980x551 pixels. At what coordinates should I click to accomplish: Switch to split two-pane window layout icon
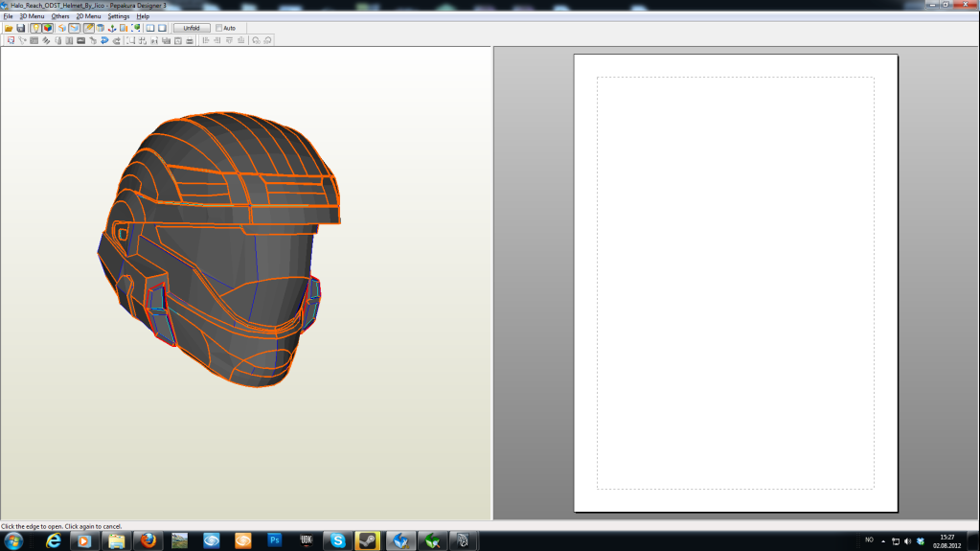150,28
